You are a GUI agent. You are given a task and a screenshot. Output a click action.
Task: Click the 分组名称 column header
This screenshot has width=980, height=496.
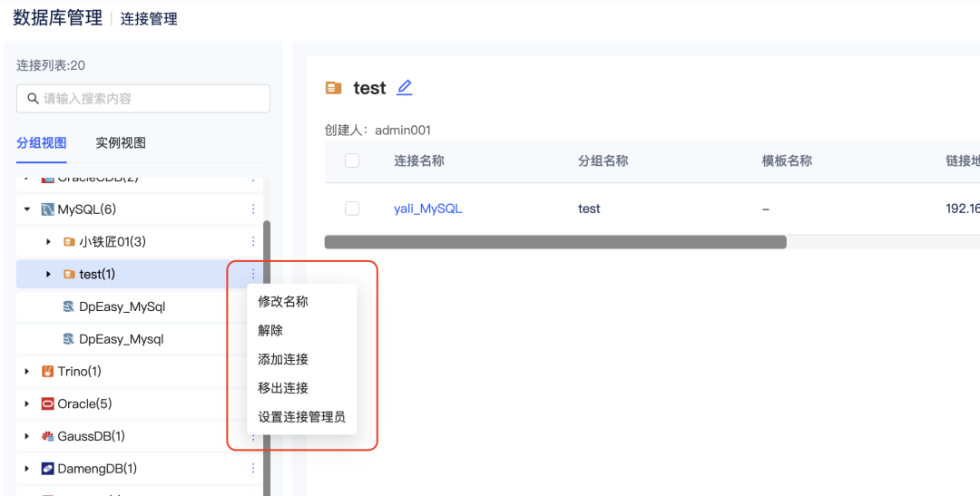pos(603,161)
